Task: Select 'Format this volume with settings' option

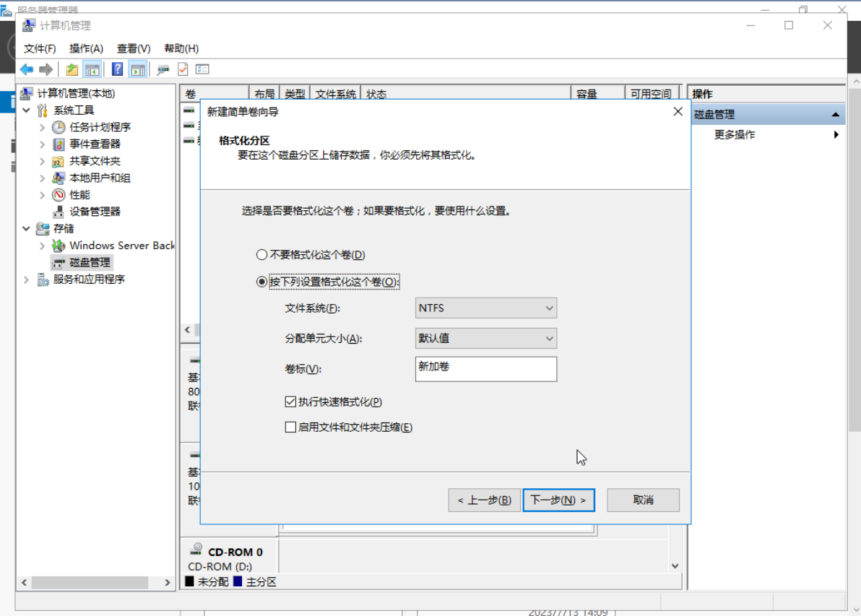Action: click(x=262, y=282)
